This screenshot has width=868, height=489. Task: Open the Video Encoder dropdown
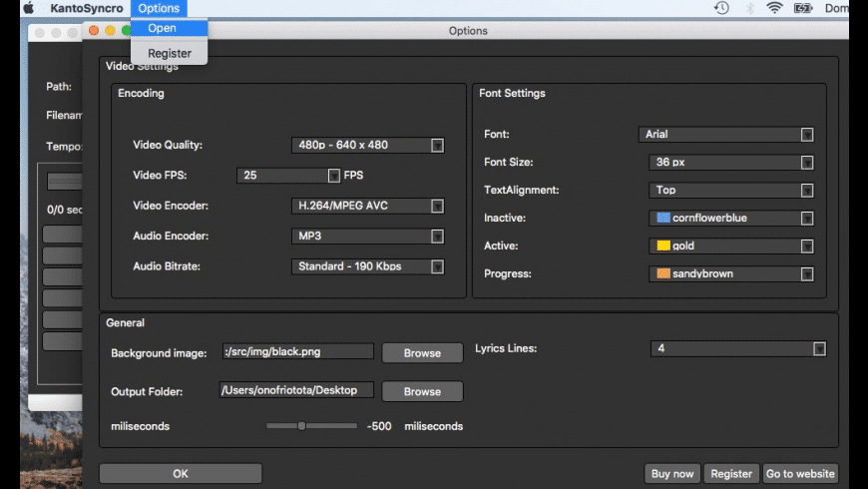click(x=367, y=206)
